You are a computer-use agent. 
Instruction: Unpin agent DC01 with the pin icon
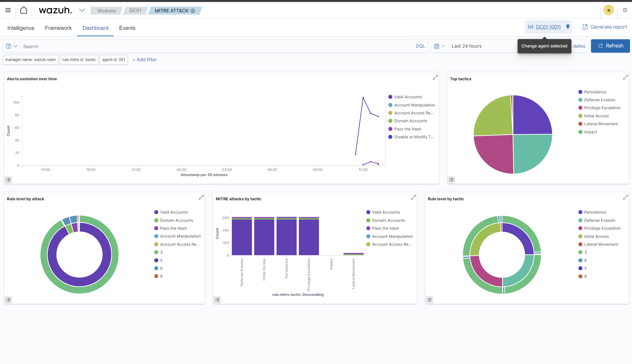568,27
